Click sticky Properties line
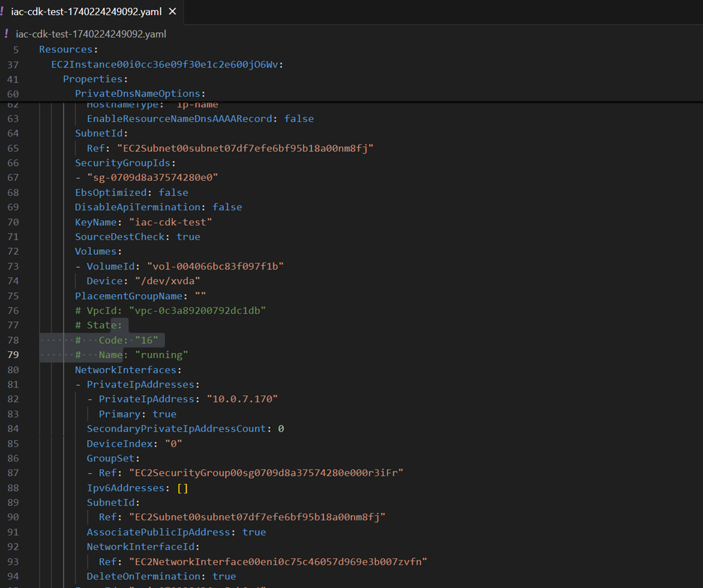Image resolution: width=703 pixels, height=588 pixels. coord(95,79)
